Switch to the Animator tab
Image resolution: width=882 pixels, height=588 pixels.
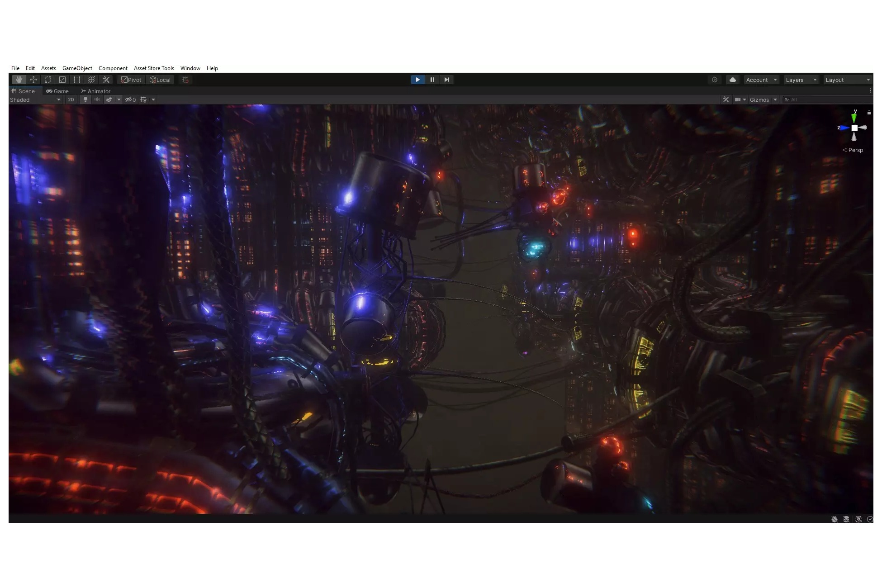coord(95,91)
